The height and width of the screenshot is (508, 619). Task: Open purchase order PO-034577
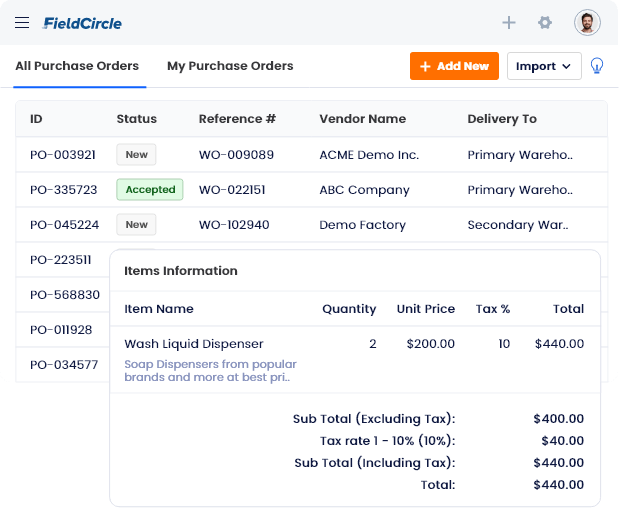tap(64, 365)
